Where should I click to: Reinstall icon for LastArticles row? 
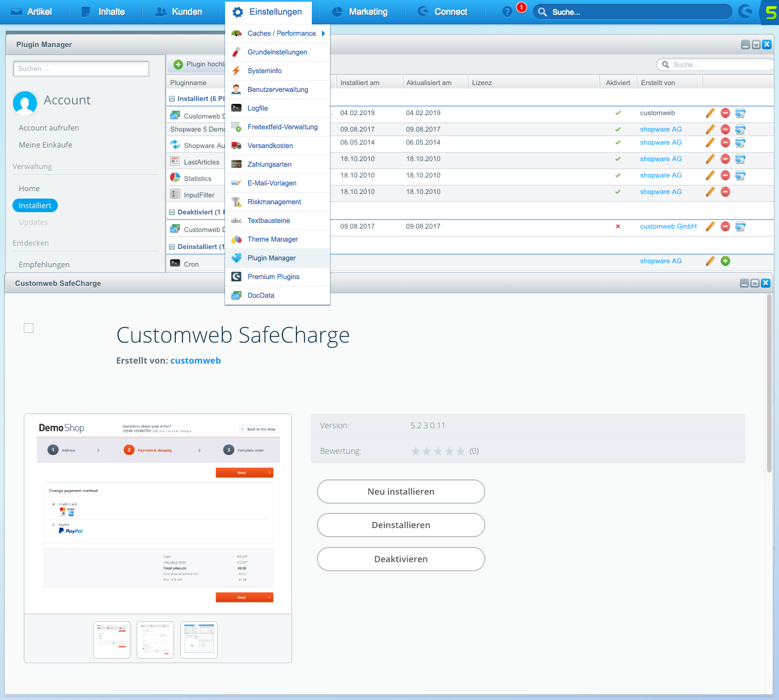coord(740,159)
